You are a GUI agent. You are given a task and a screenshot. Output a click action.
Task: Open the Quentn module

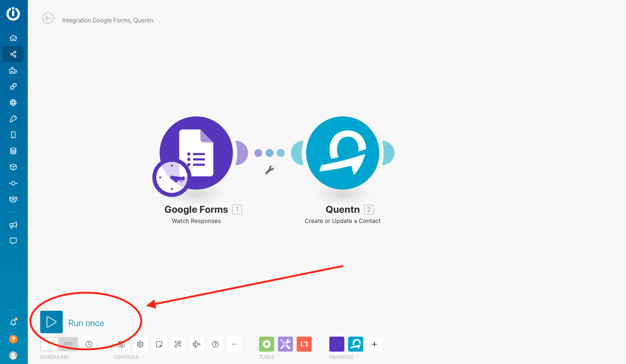(342, 153)
